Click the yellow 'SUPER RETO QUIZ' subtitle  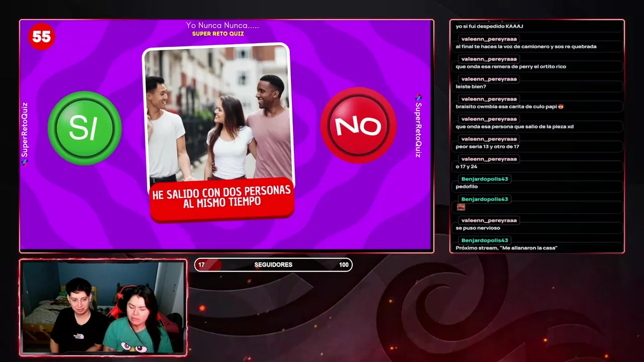(218, 34)
